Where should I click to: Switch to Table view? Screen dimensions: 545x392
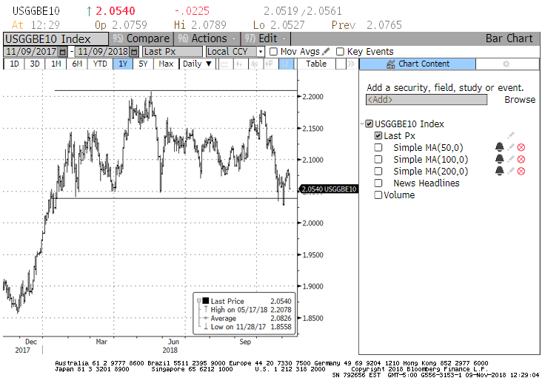coord(316,64)
